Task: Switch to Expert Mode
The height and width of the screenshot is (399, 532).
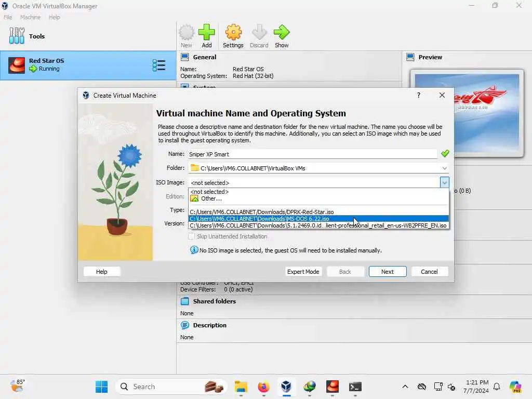Action: 303,271
